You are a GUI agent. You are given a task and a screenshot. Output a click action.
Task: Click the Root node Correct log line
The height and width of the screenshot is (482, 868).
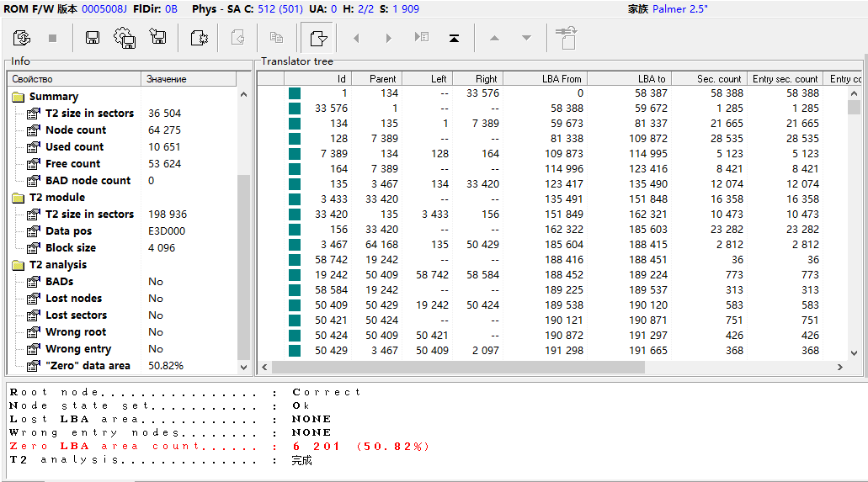[185, 392]
